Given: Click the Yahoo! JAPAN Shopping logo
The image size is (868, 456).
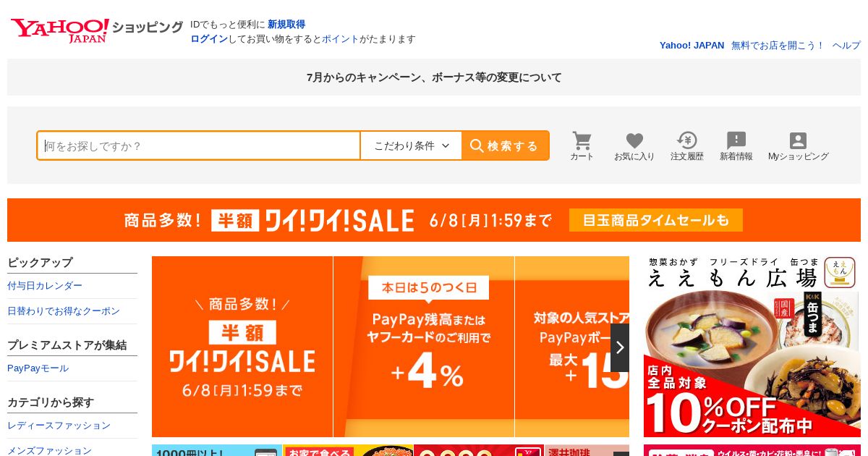Looking at the screenshot, I should point(97,30).
